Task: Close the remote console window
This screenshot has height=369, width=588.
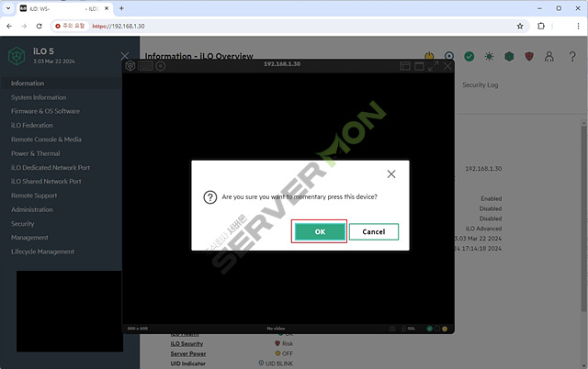Action: (x=447, y=66)
